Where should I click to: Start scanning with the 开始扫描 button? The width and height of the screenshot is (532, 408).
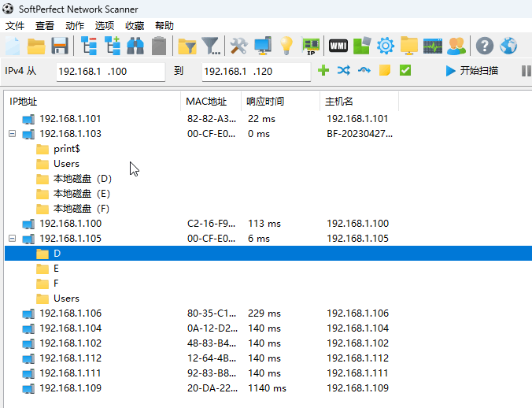coord(472,71)
